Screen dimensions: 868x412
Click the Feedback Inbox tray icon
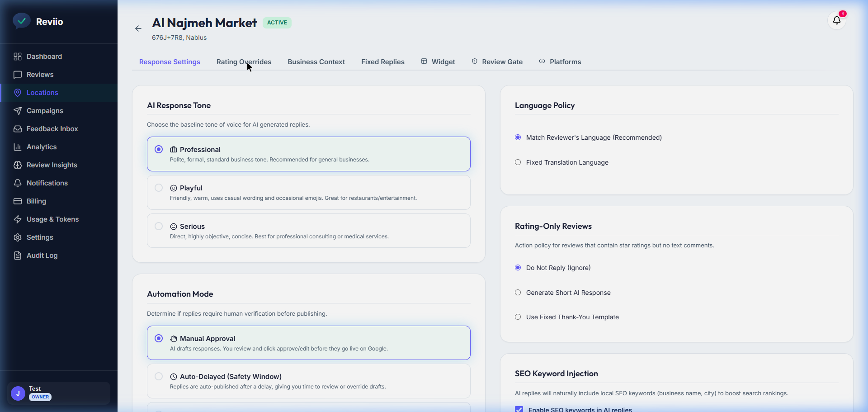(x=18, y=129)
